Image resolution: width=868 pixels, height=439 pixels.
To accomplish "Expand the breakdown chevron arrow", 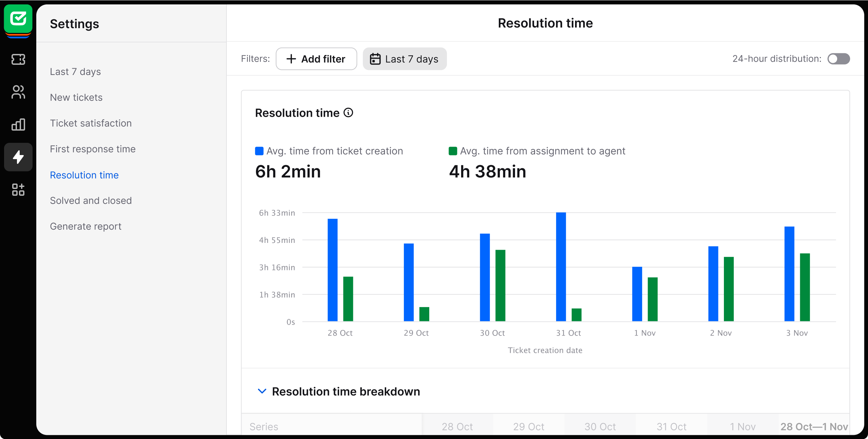I will coord(261,391).
